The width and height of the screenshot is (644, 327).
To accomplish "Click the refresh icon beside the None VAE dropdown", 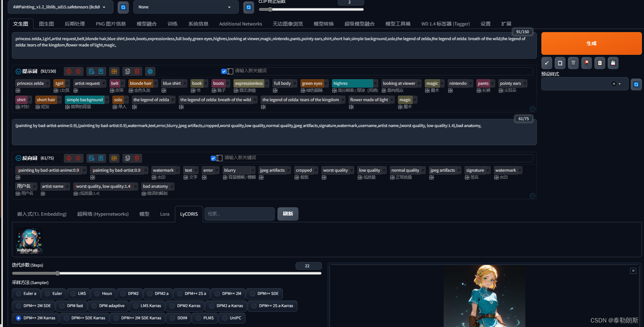I will [x=249, y=7].
